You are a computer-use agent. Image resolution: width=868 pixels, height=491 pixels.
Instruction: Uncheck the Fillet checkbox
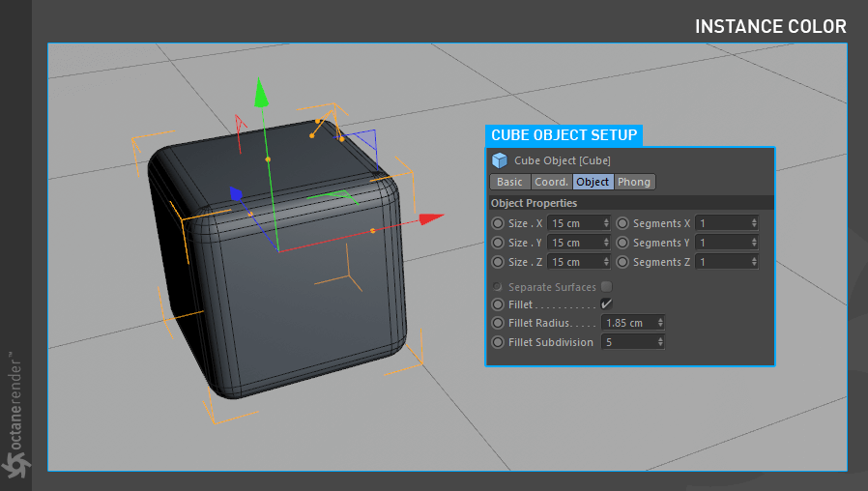click(x=607, y=303)
